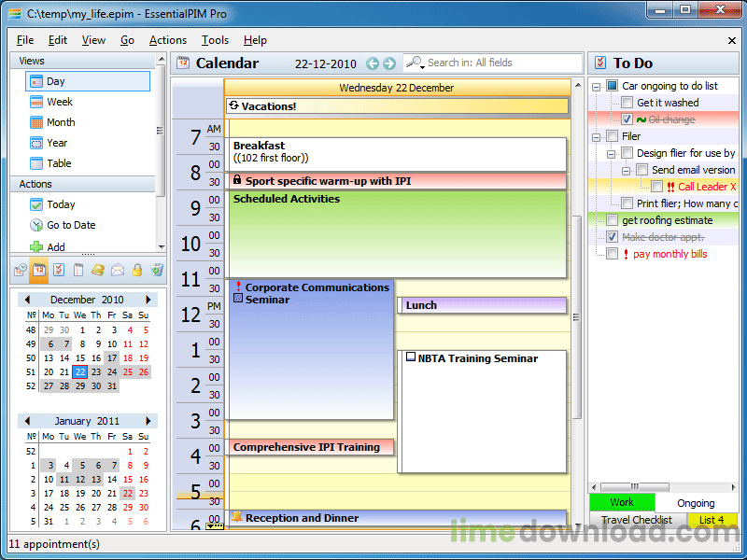Open the Mail envelope module icon
The width and height of the screenshot is (747, 560).
[118, 270]
